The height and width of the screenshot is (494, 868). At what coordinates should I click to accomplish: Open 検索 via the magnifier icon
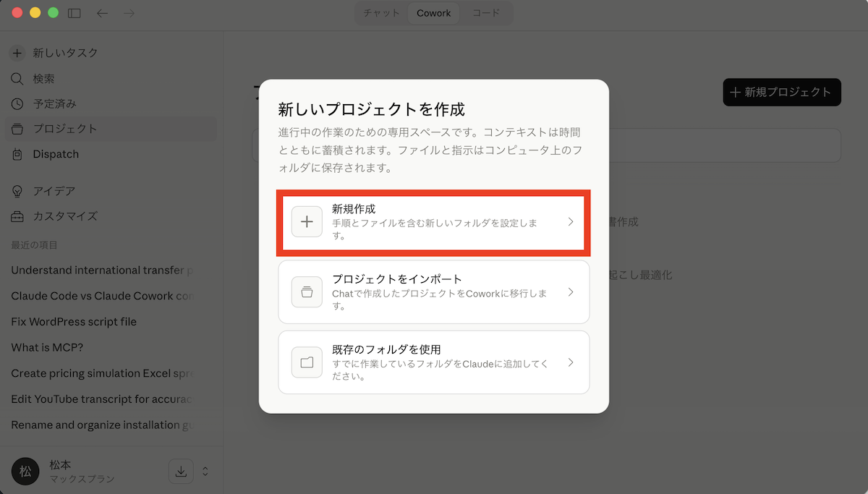pos(17,78)
